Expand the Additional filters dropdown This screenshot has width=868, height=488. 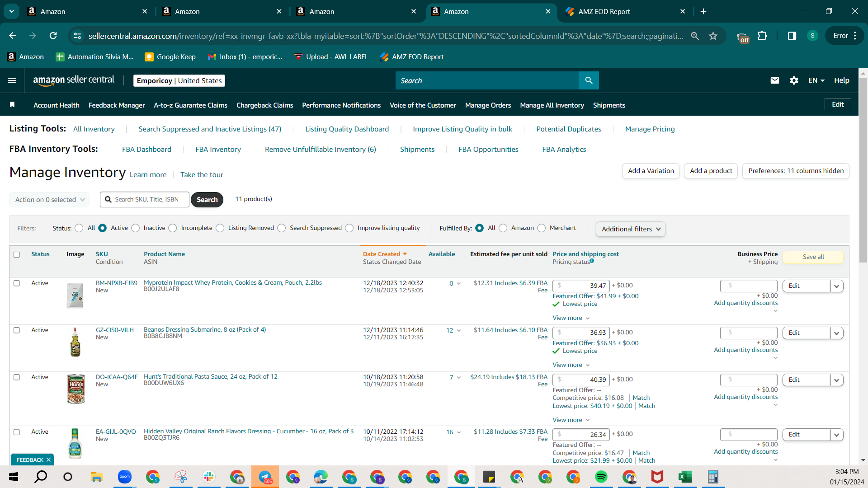(630, 229)
